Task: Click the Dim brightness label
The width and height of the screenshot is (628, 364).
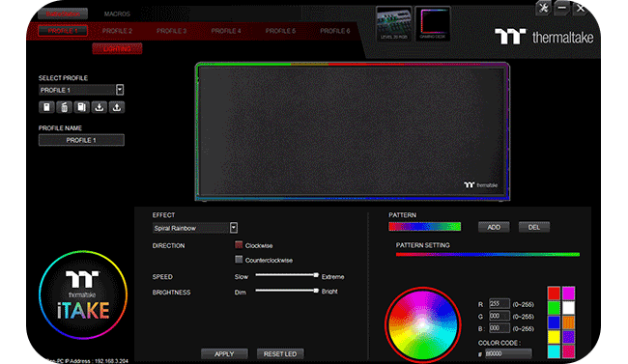Action: [240, 293]
